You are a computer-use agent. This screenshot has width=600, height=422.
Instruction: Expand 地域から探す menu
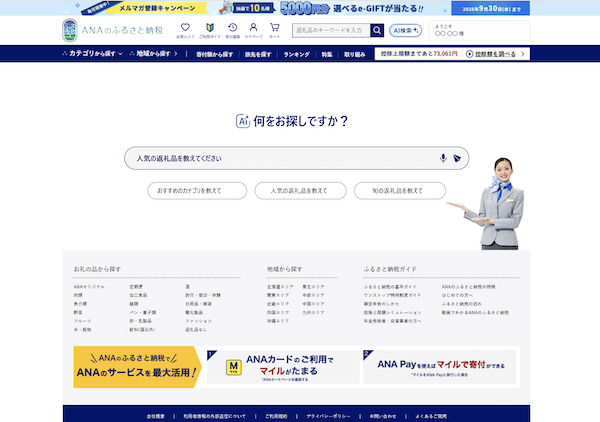coord(153,54)
